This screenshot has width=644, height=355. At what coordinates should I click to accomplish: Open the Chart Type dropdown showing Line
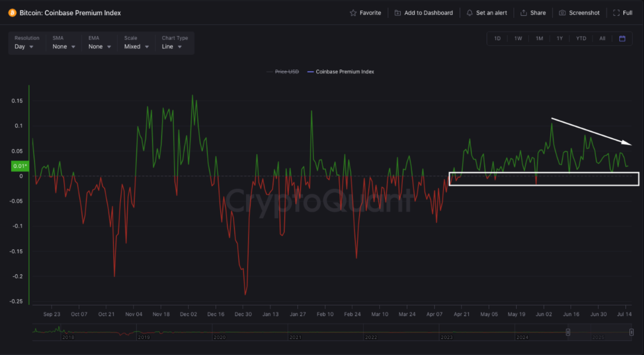[x=171, y=47]
